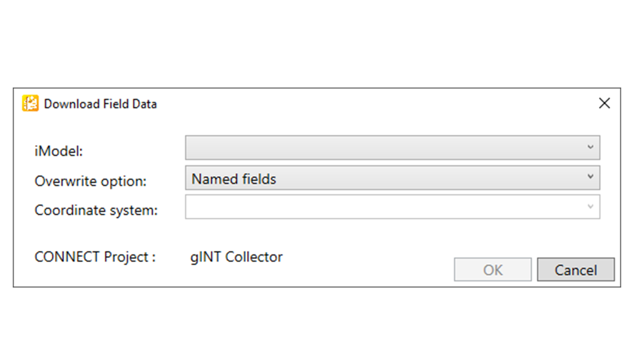
Task: Click the 'CONNECT Project :' label
Action: click(x=95, y=257)
